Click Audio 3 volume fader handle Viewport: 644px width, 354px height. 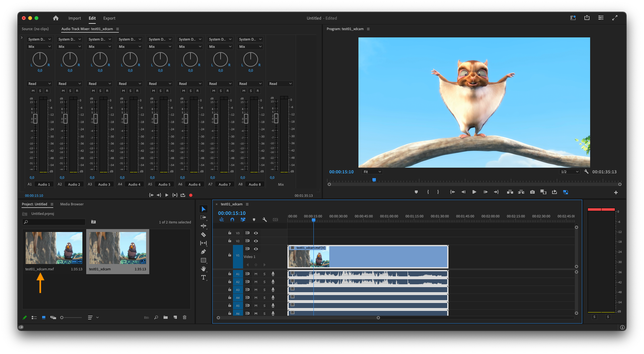click(x=95, y=119)
